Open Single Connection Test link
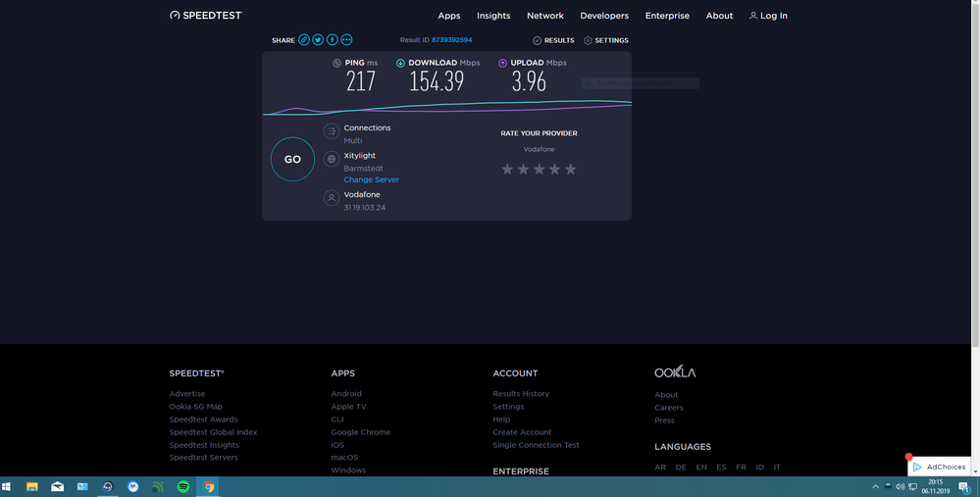This screenshot has height=497, width=980. tap(536, 445)
